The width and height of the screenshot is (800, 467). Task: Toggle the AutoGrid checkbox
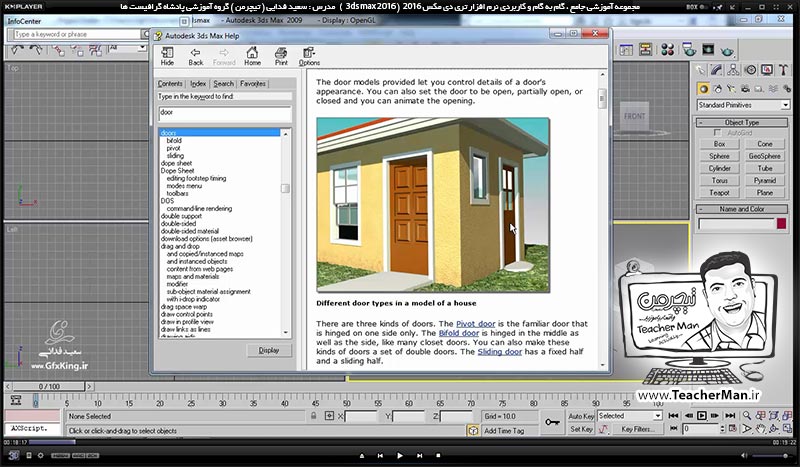click(x=717, y=133)
